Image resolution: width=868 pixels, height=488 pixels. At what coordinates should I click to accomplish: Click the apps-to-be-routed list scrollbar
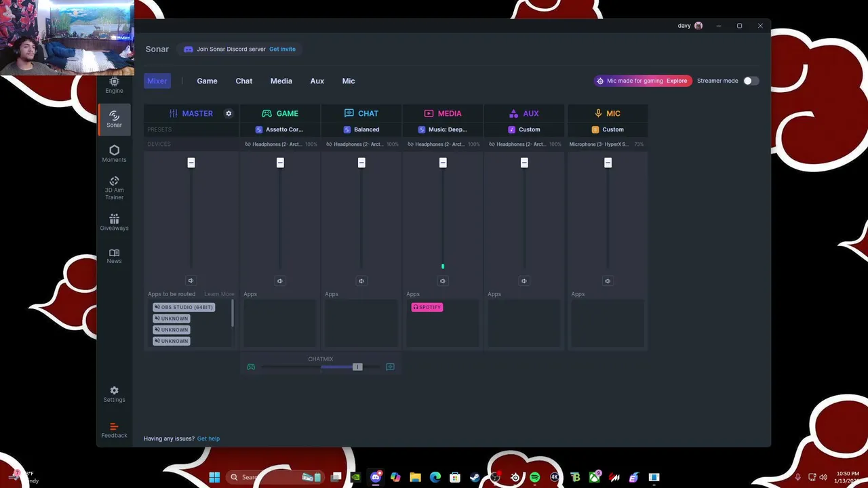click(x=233, y=313)
